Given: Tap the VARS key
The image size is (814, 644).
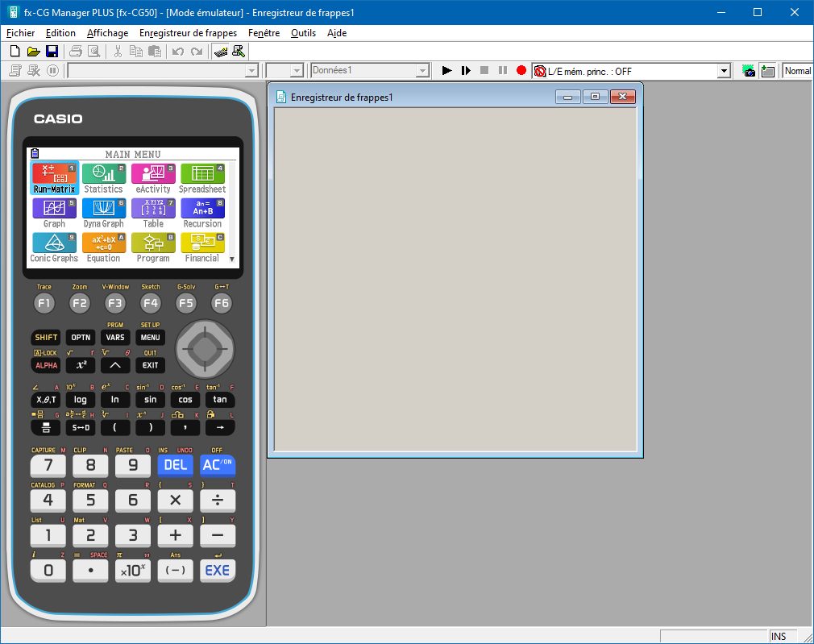Looking at the screenshot, I should (x=115, y=338).
